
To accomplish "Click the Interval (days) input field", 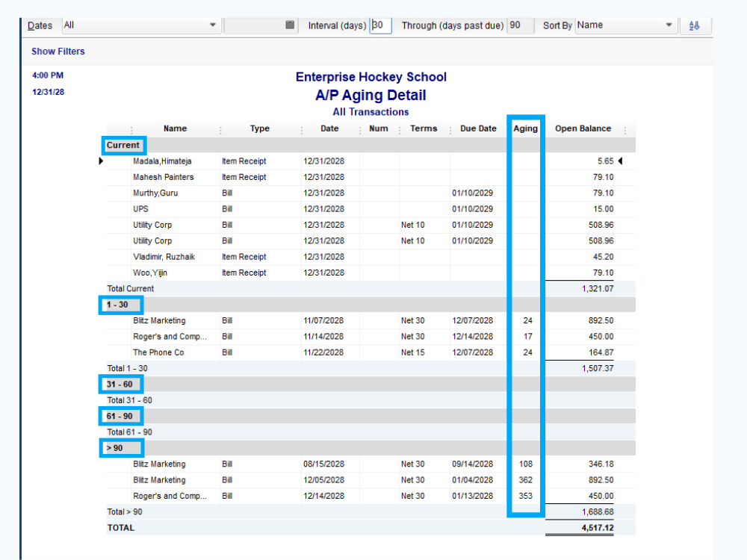I will point(381,25).
